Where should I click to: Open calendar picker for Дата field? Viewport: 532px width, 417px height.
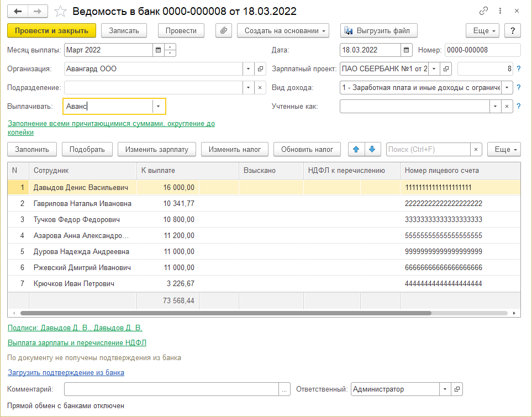point(407,50)
